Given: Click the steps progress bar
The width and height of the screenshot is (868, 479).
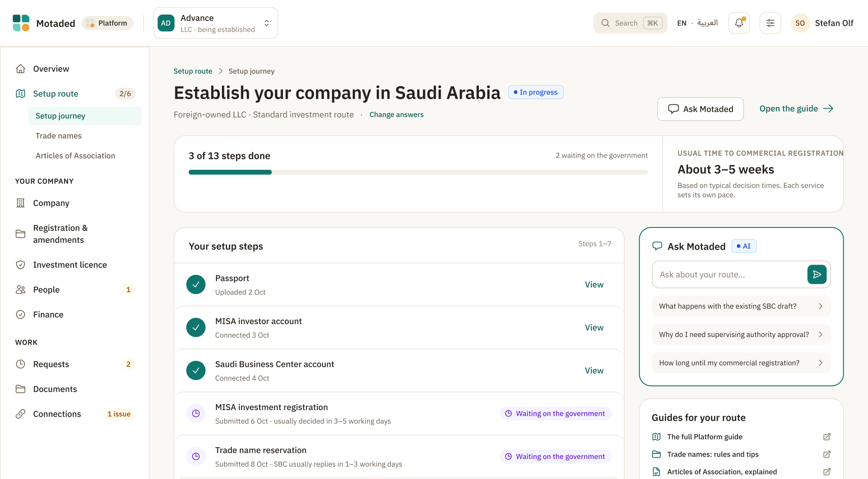Looking at the screenshot, I should click(418, 172).
